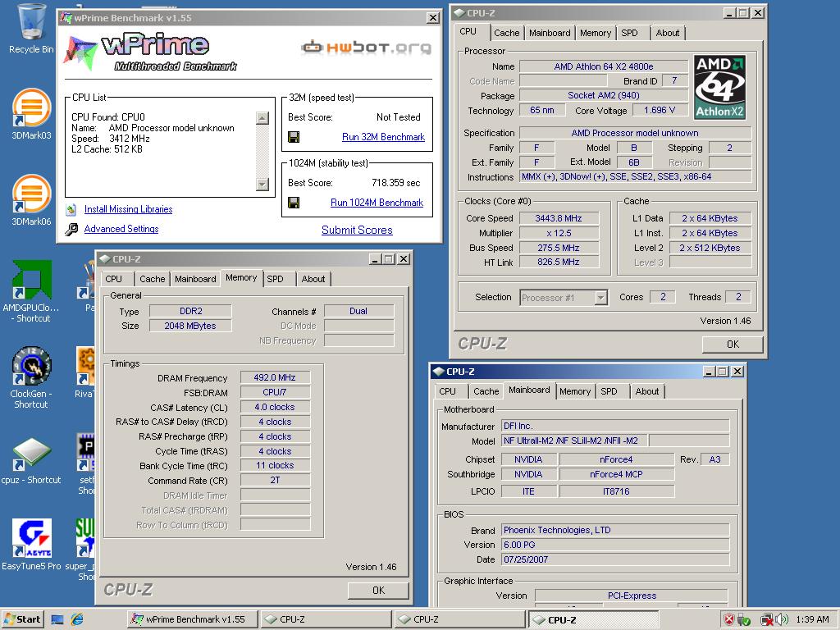Select CPU tab in Memory CPU-Z window
Viewport: 840px width, 630px height.
point(113,279)
